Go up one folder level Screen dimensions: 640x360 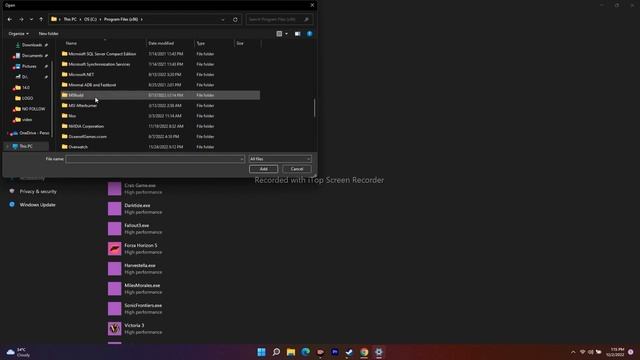pos(41,19)
